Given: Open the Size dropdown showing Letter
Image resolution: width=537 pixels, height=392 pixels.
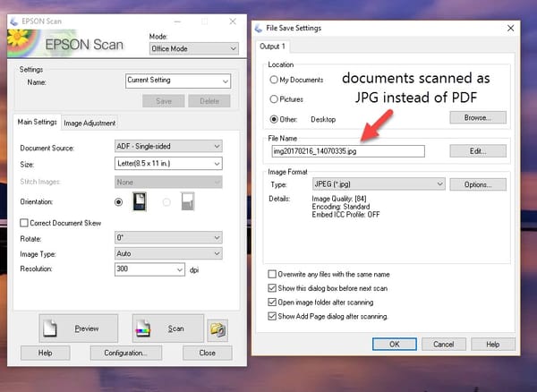Looking at the screenshot, I should click(x=168, y=164).
